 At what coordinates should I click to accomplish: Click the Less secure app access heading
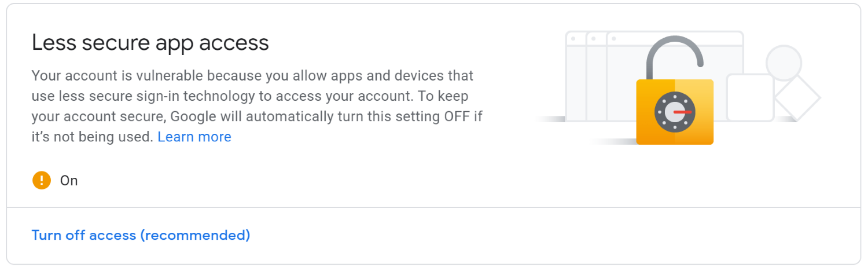click(x=150, y=43)
